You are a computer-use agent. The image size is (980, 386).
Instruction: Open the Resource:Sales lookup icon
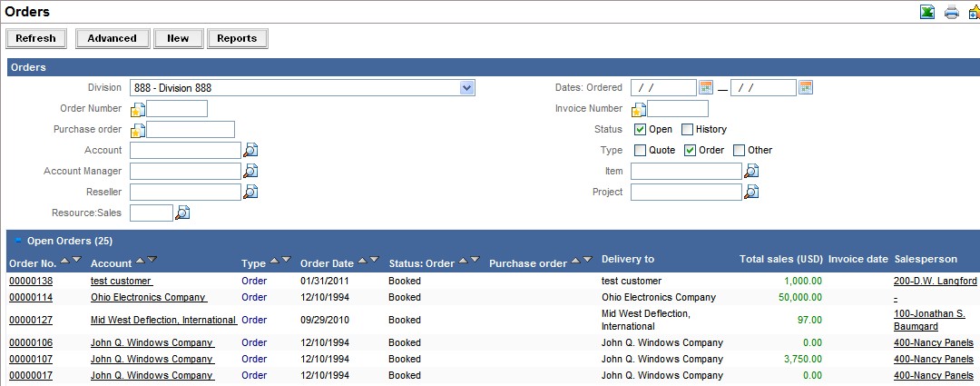(182, 213)
